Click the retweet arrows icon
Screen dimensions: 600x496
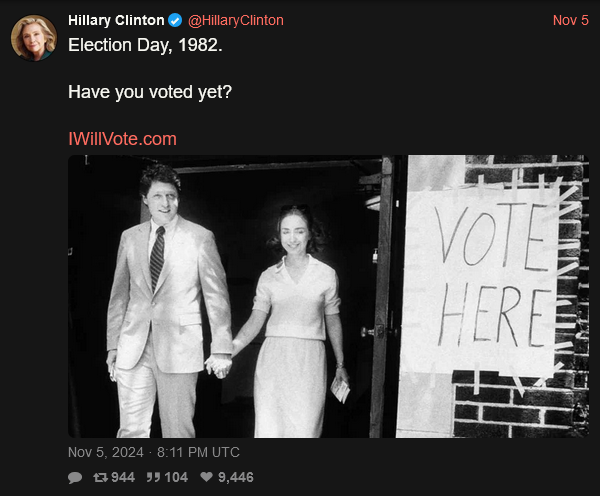tap(100, 477)
